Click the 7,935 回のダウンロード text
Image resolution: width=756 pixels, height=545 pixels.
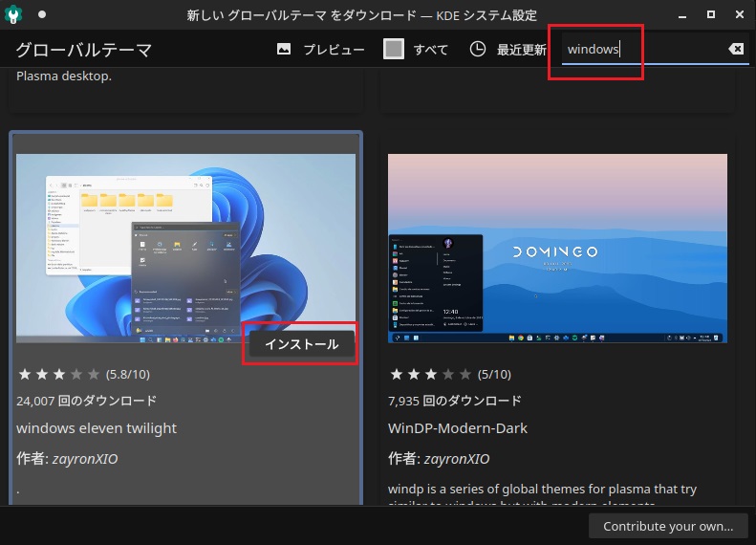[x=455, y=401]
